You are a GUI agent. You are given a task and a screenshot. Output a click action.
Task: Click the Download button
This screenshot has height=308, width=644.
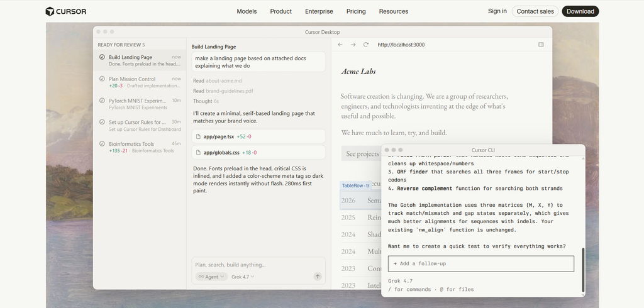coord(580,11)
